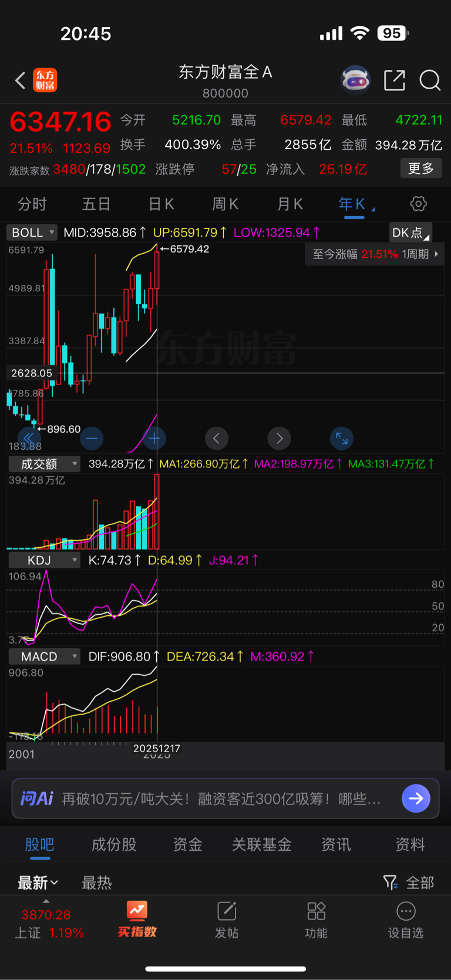Toggle DK点 signal display
This screenshot has width=451, height=980.
coord(410,233)
